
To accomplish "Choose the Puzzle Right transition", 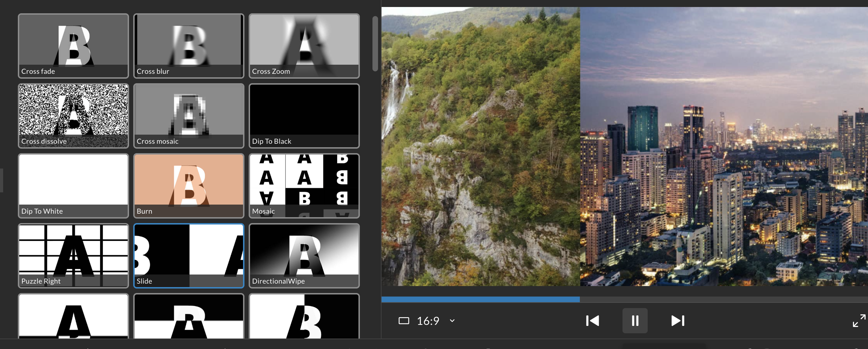I will (73, 256).
